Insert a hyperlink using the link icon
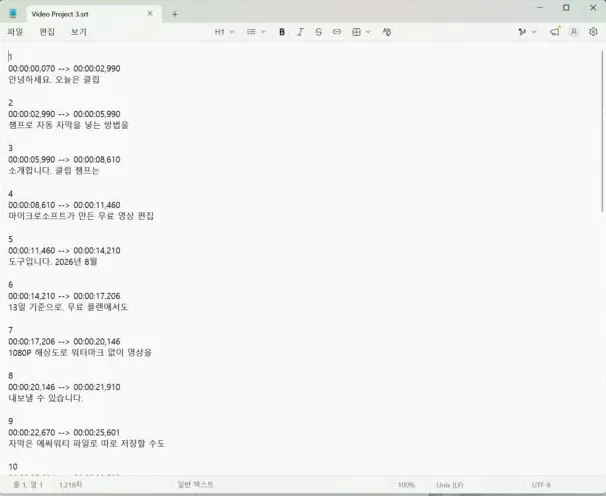The image size is (606, 496). click(x=337, y=32)
